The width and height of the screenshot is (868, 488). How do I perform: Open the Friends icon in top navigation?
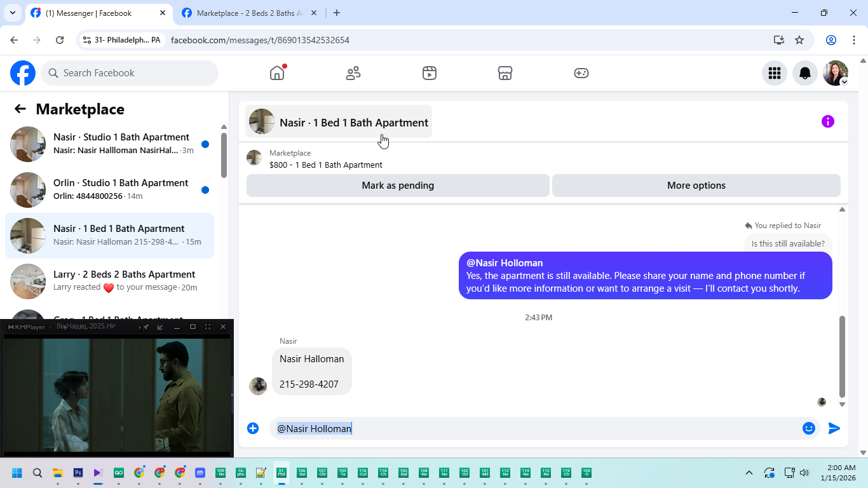353,73
